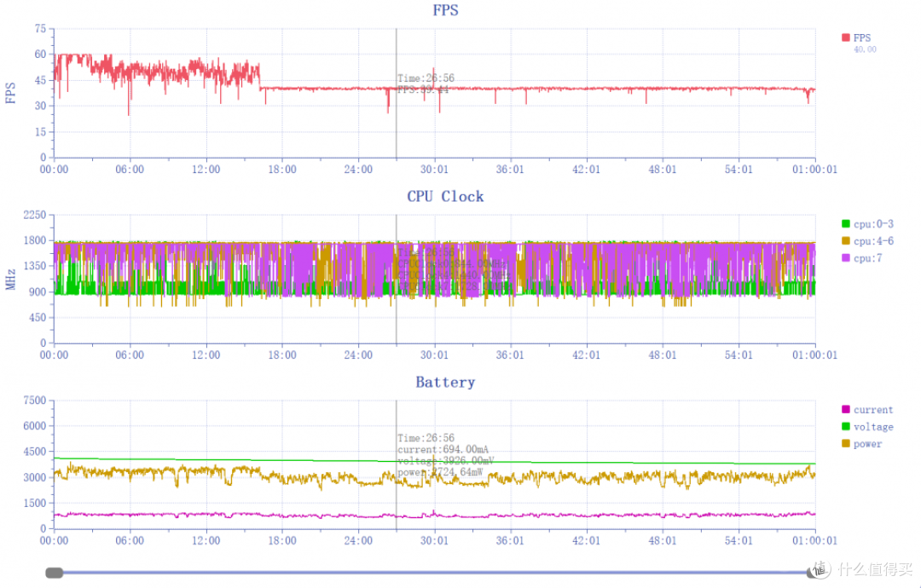
Task: Click the 2250 y-axis label on the CPU Clock chart
Action: tap(35, 215)
